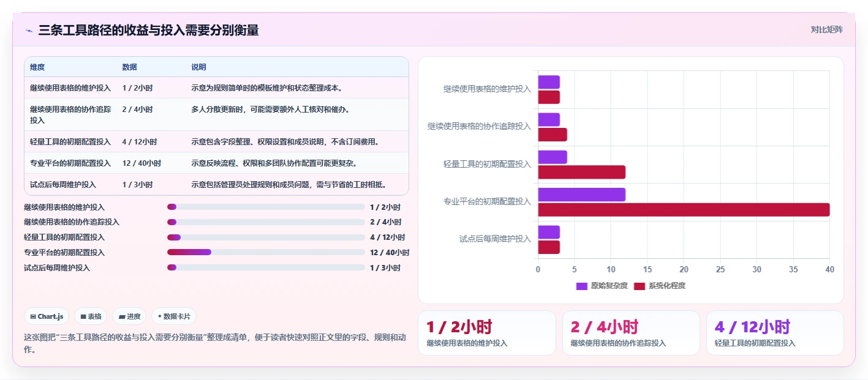The width and height of the screenshot is (868, 380).
Task: Click progress bar for 轻量工具的初期配置投入
Action: pyautogui.click(x=266, y=237)
